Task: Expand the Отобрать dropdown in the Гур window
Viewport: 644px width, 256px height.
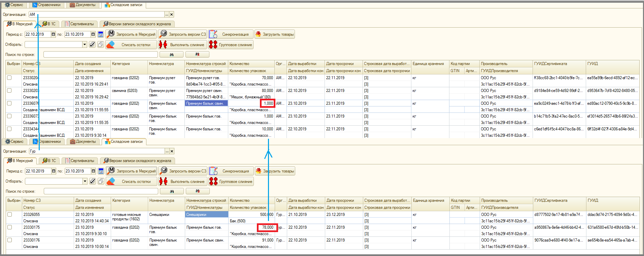Action: [85, 181]
